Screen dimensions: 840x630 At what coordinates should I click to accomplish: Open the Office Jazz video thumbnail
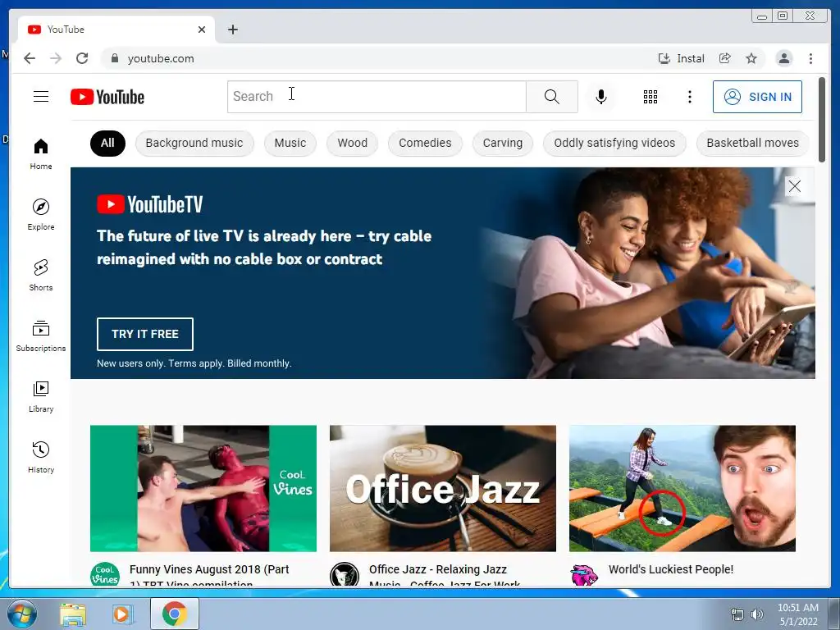[442, 488]
